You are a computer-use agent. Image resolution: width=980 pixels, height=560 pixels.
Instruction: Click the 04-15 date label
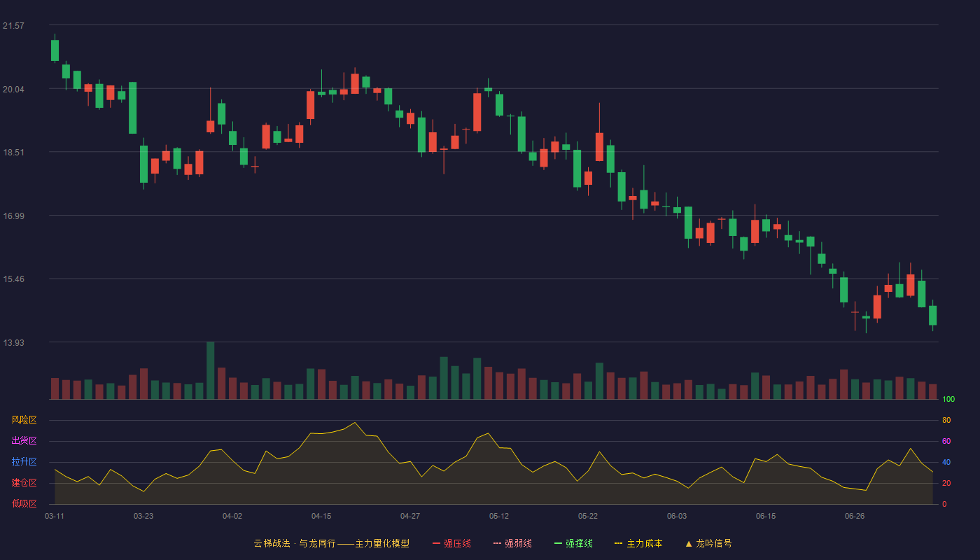click(x=321, y=516)
